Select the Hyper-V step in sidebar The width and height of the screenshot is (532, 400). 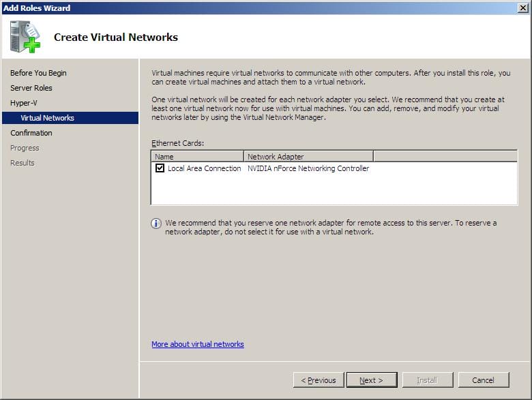[24, 103]
